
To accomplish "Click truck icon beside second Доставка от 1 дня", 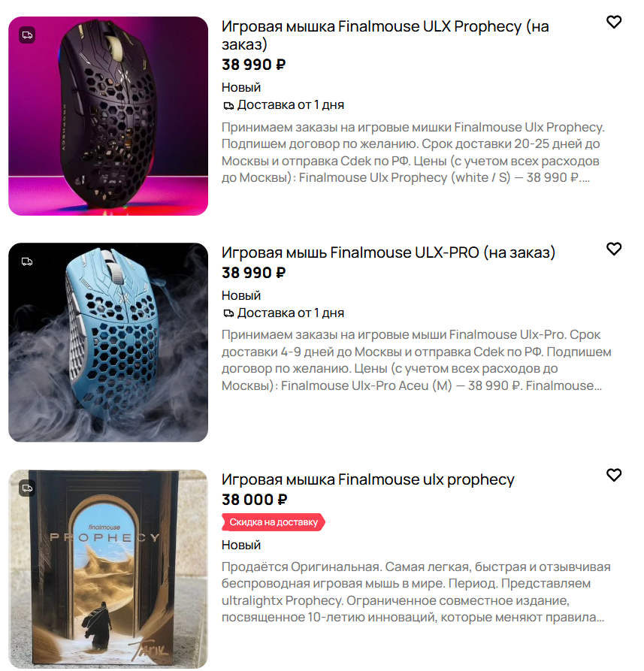I will (228, 313).
